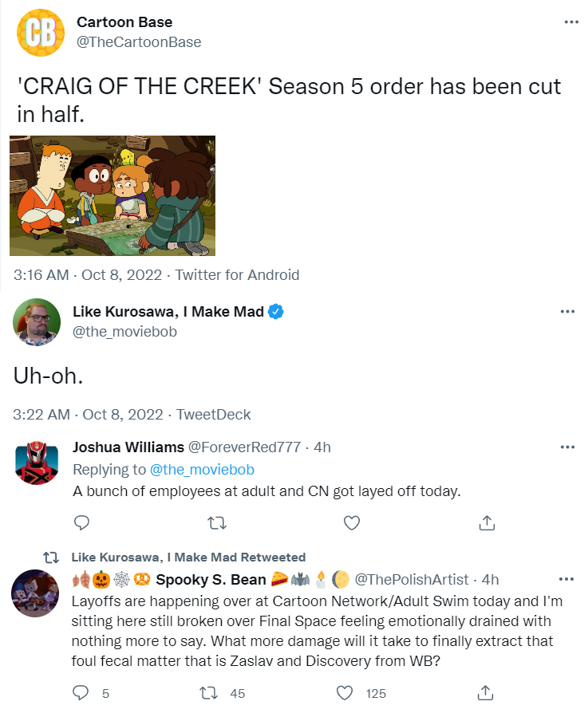Open @the_moviebob mention link in reply
The height and width of the screenshot is (721, 588).
(x=202, y=470)
